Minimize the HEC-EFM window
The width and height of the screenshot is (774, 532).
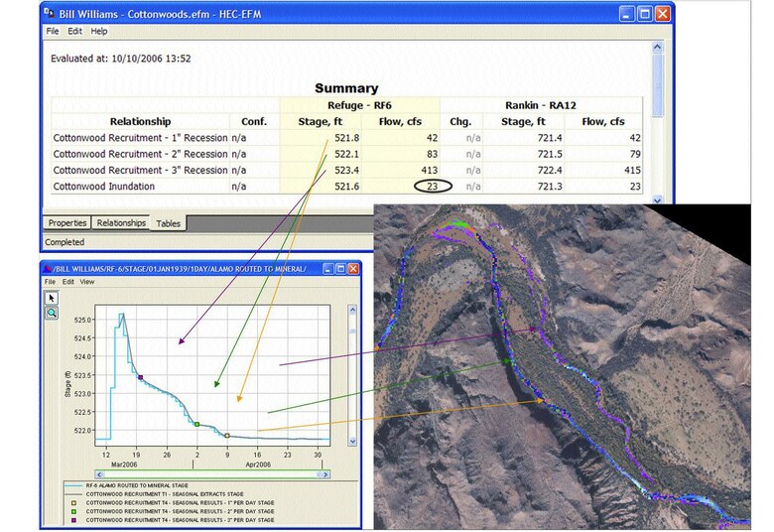[x=627, y=14]
